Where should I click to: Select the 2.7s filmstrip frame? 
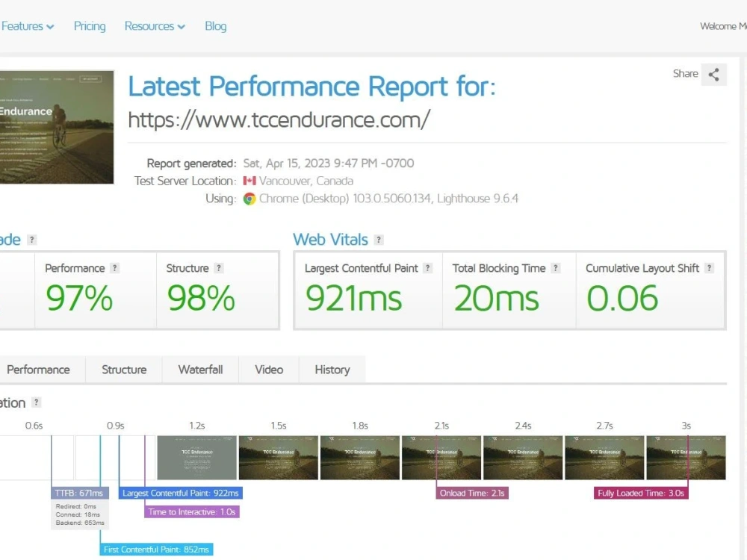604,458
